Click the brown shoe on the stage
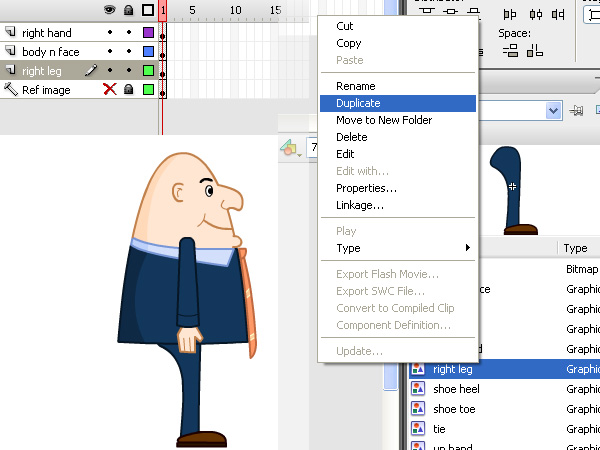600x450 pixels. (x=201, y=439)
